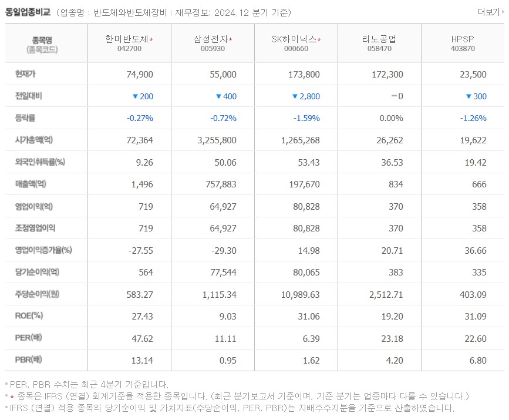This screenshot has height=420, width=509.
Task: Click SK하이닉스 EPS 10,989.63
Action: pyautogui.click(x=300, y=295)
